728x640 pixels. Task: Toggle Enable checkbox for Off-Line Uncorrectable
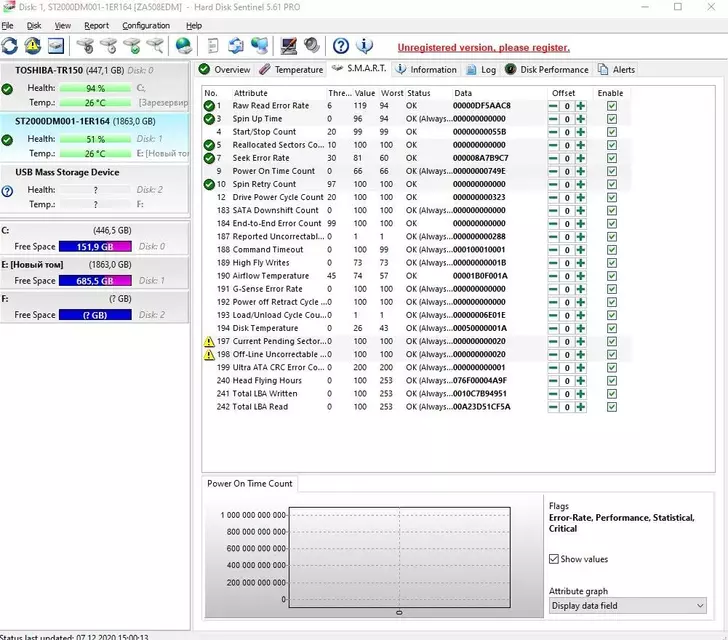click(612, 355)
